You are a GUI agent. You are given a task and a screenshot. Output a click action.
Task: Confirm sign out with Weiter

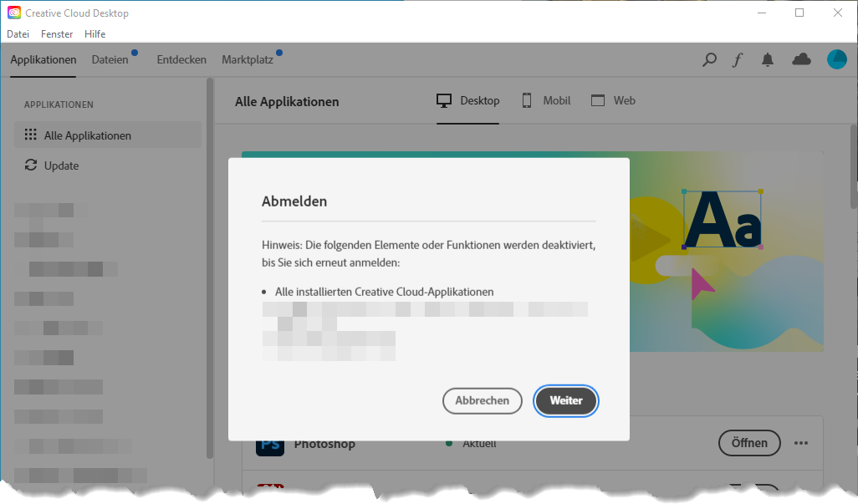[565, 401]
